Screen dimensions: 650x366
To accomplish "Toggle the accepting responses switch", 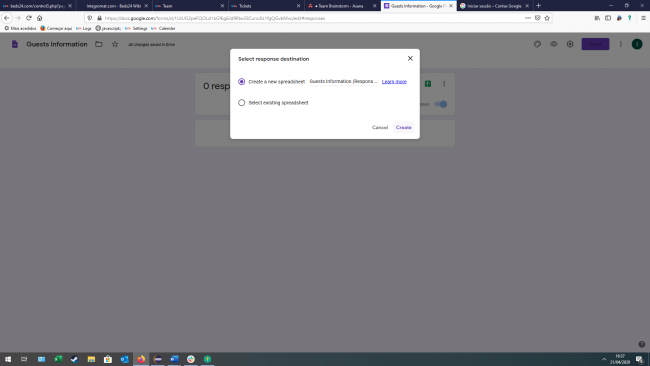I will tap(441, 104).
